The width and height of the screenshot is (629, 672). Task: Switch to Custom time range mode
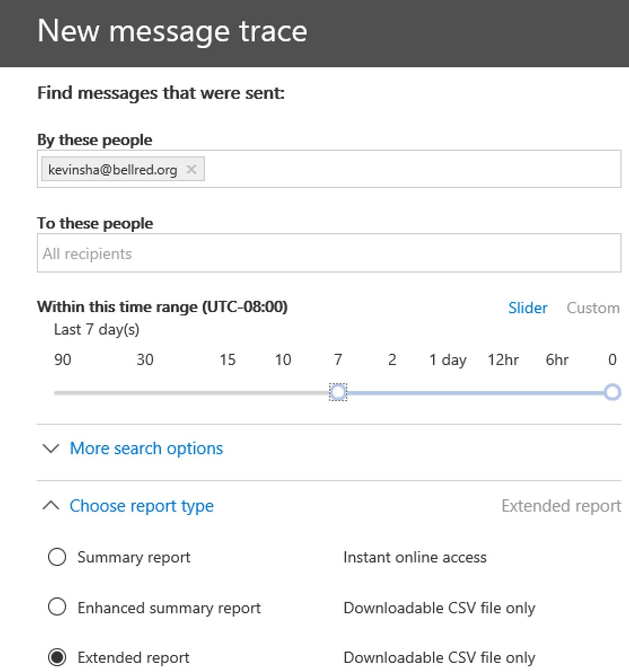point(593,308)
